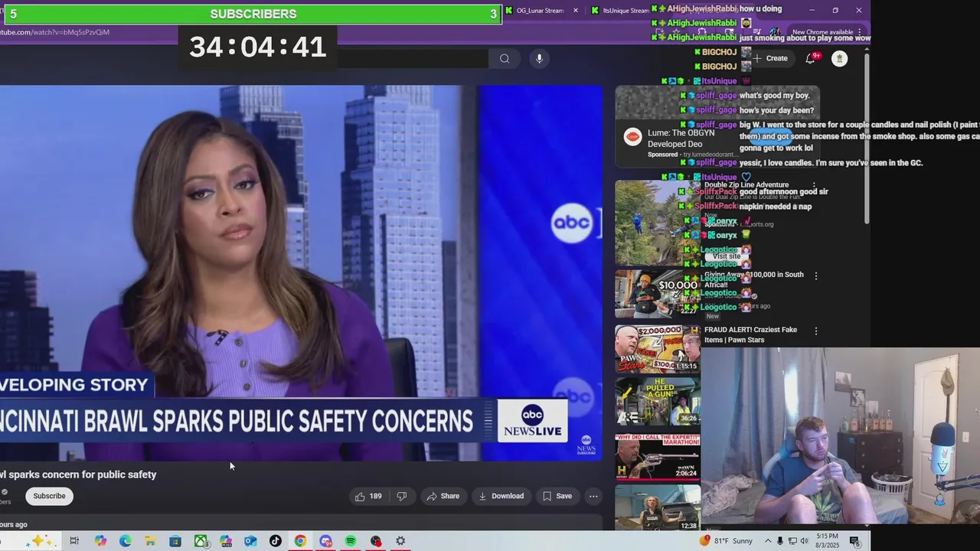Click the Download button
This screenshot has width=980, height=551.
pyautogui.click(x=501, y=496)
